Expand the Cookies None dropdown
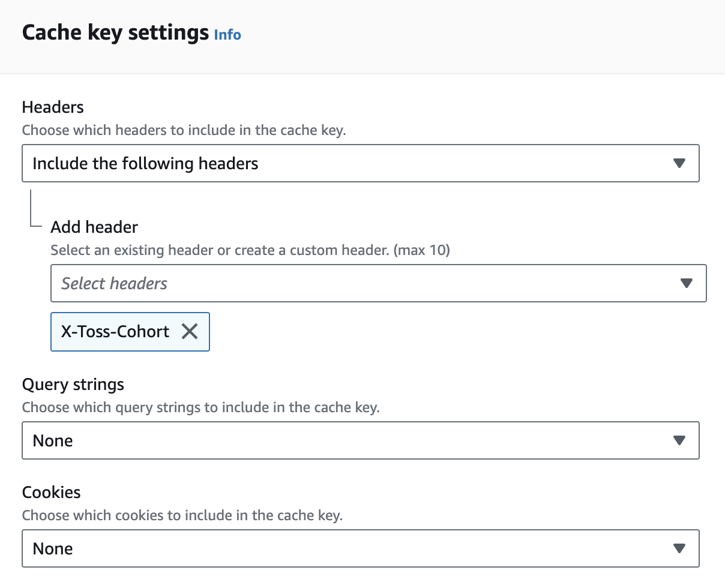This screenshot has width=725, height=588. click(x=361, y=548)
